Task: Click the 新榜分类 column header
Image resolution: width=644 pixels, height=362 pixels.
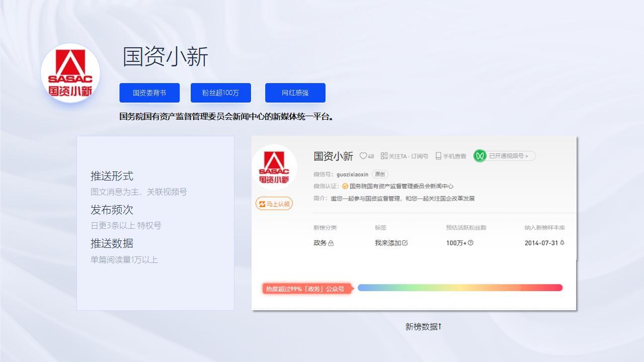Action: coord(325,228)
